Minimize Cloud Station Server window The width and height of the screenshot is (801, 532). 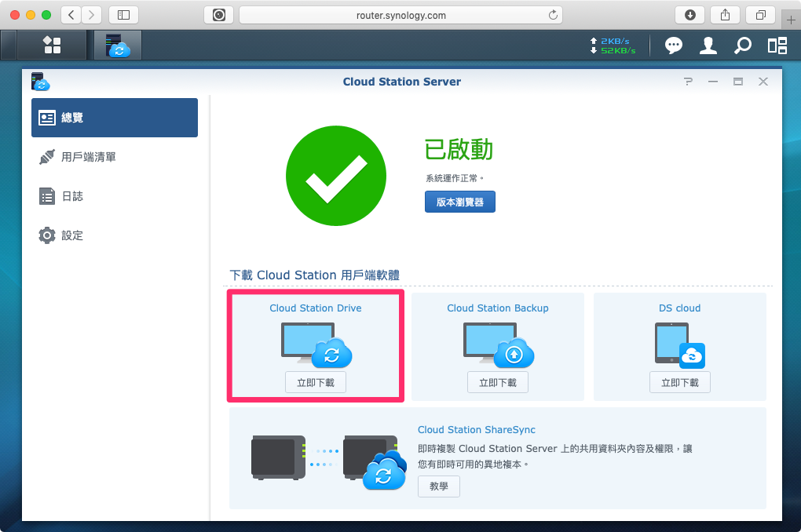coord(713,82)
